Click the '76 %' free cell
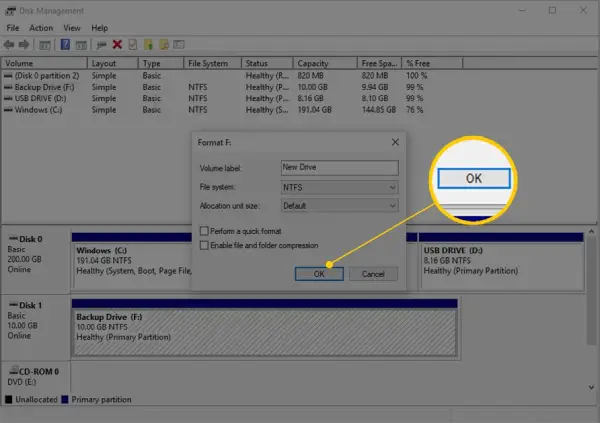Screen dimensions: 600x423 point(414,110)
